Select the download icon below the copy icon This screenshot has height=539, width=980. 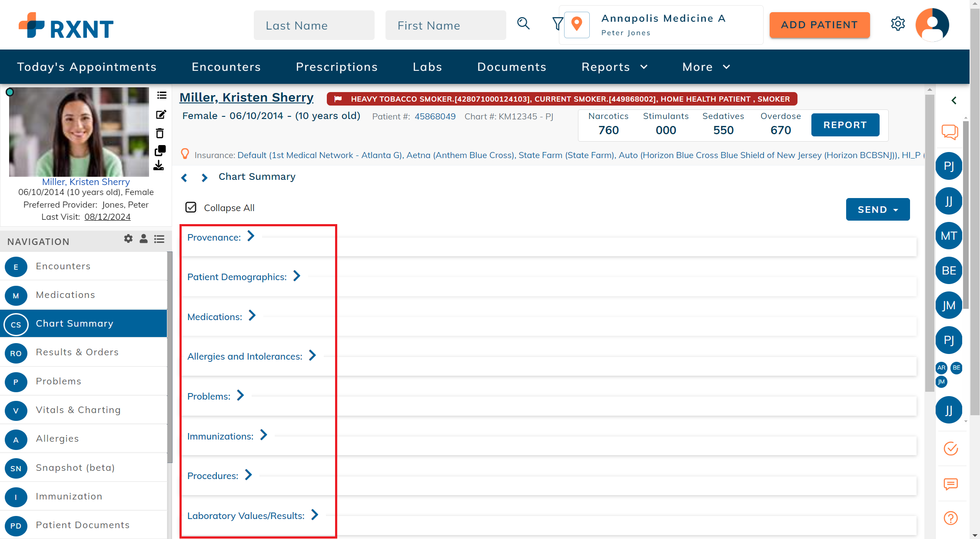pos(159,166)
